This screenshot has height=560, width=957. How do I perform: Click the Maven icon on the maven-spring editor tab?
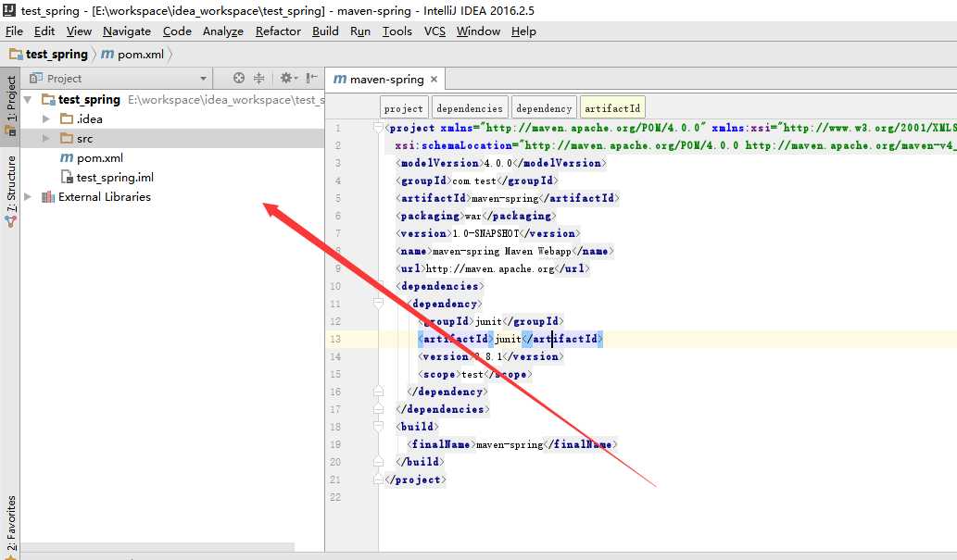point(340,80)
